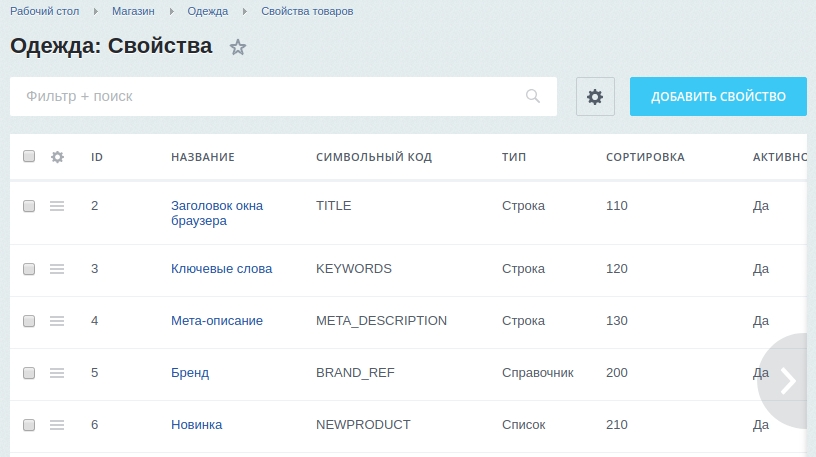This screenshot has width=816, height=457.
Task: Sort table by Сортировка column
Action: tap(645, 157)
